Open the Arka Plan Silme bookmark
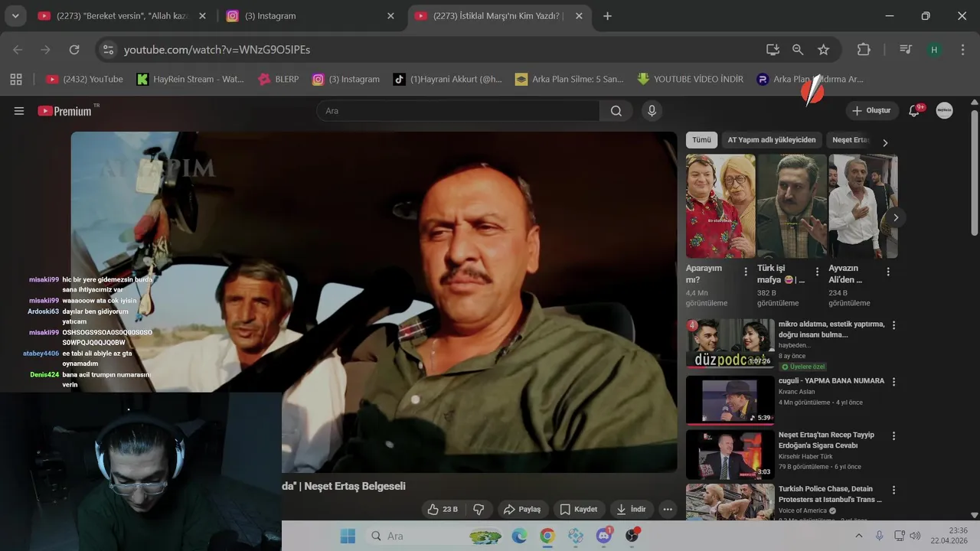Image resolution: width=980 pixels, height=551 pixels. tap(570, 79)
